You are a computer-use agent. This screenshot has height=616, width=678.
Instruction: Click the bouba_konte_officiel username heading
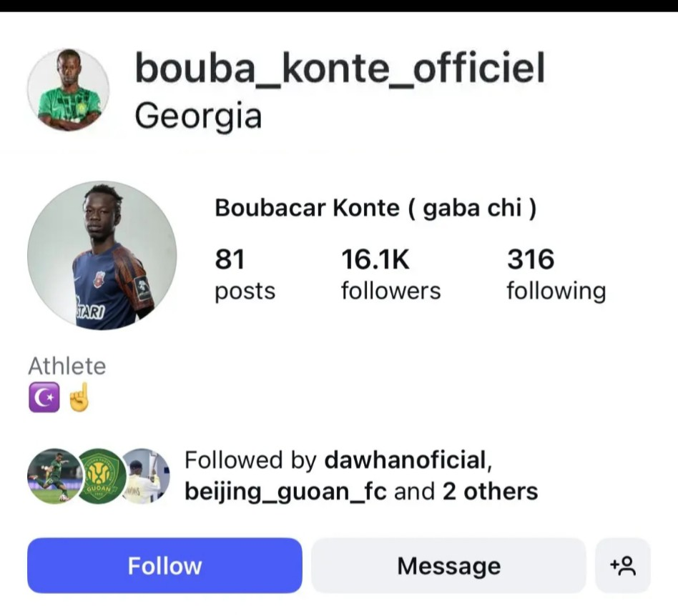click(x=340, y=68)
